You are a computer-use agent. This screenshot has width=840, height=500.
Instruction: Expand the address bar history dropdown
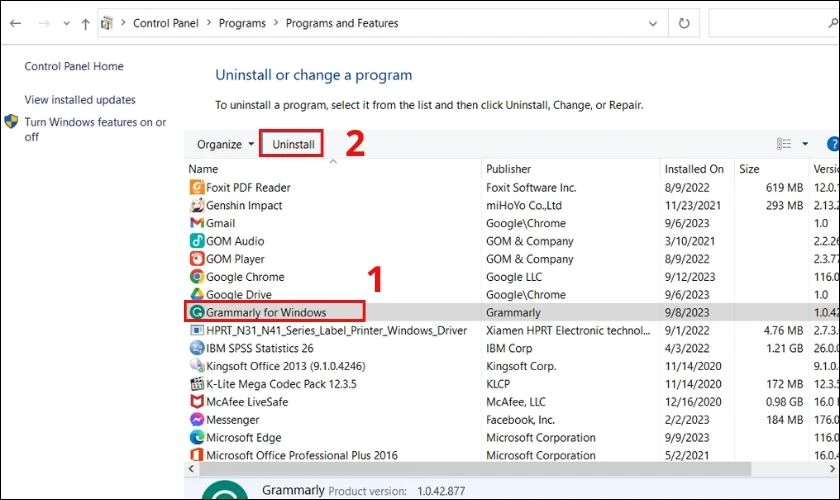pyautogui.click(x=653, y=24)
